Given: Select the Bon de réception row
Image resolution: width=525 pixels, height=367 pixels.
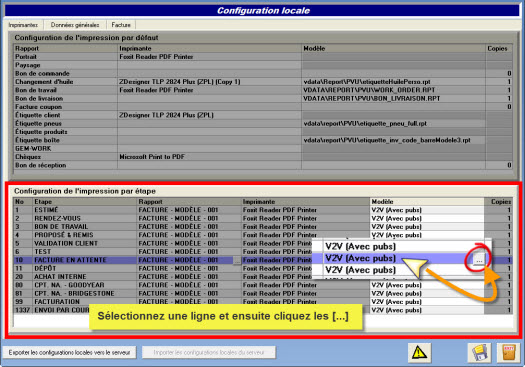Looking at the screenshot, I should 262,165.
